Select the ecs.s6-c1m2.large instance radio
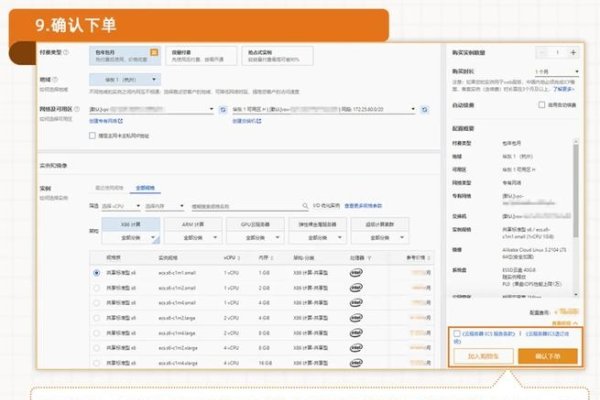 point(96,318)
